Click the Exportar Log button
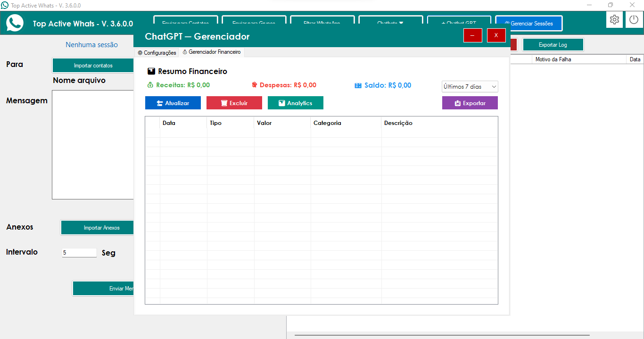 click(553, 45)
